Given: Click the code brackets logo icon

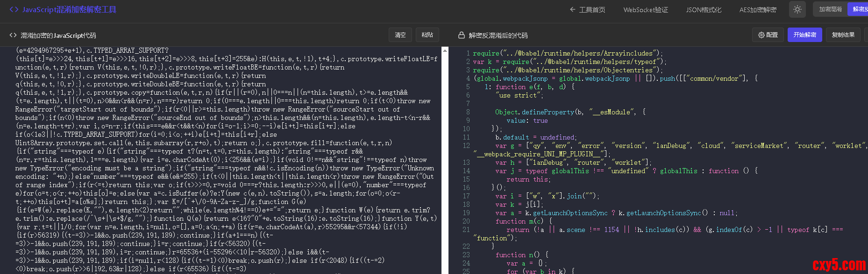Looking at the screenshot, I should click(x=14, y=9).
